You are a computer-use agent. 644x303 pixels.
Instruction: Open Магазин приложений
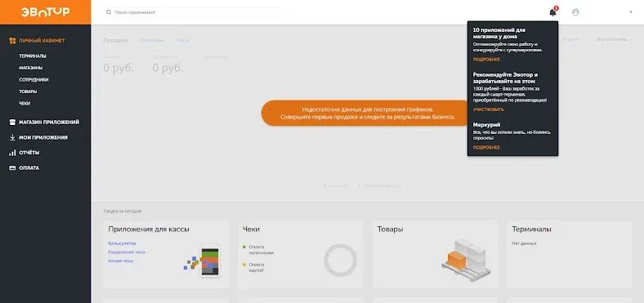click(x=49, y=122)
